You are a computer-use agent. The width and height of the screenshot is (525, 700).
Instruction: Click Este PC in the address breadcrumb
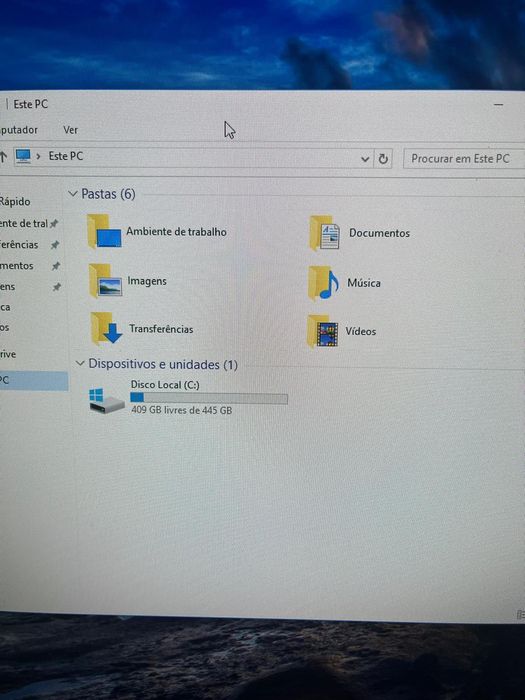(x=66, y=156)
